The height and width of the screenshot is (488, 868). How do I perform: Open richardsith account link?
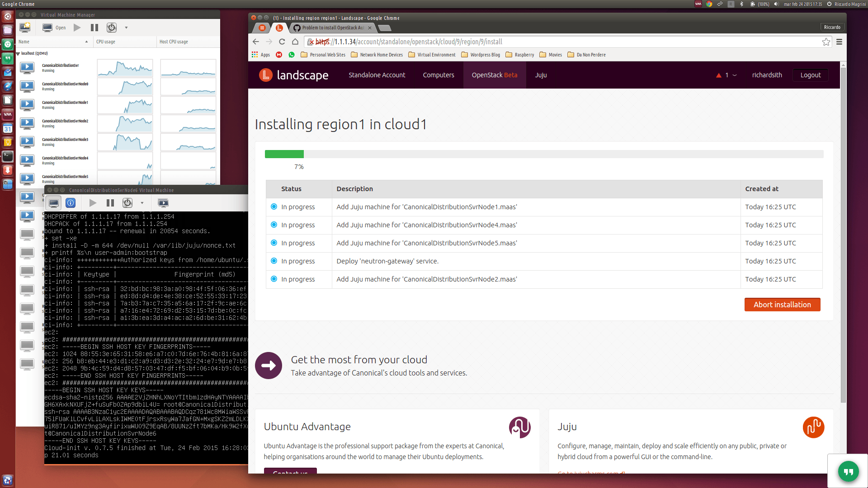tap(767, 75)
